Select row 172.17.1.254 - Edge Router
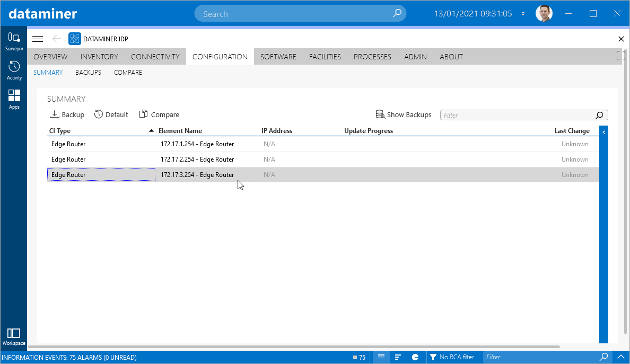 point(323,144)
